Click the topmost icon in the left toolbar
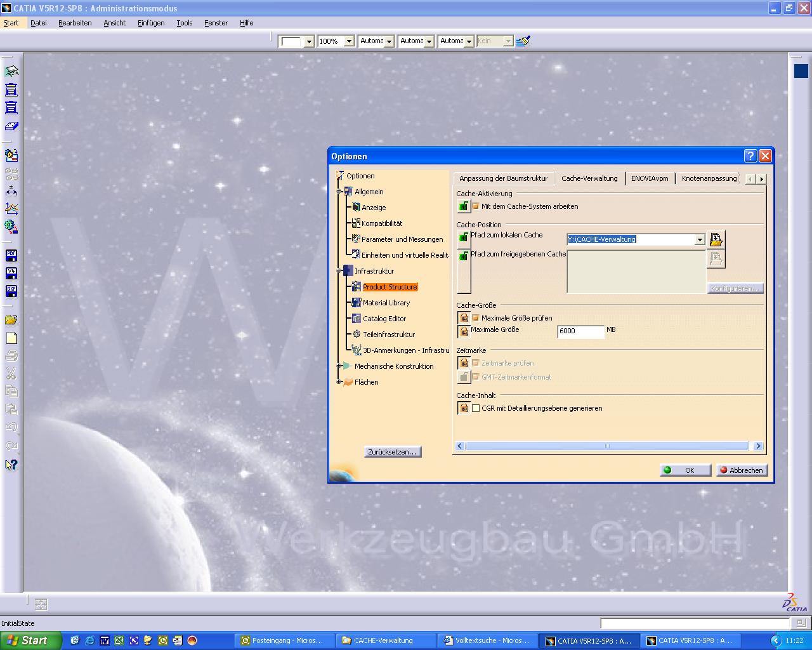 pos(11,72)
